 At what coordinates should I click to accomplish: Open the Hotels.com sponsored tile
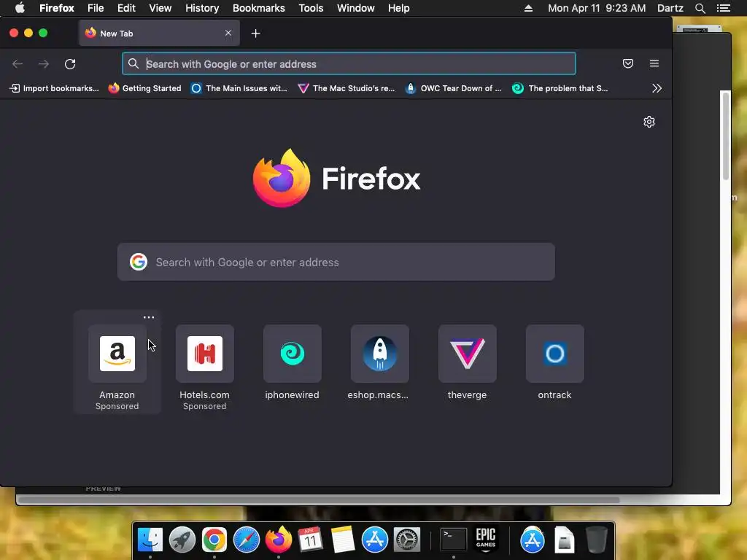pos(205,354)
